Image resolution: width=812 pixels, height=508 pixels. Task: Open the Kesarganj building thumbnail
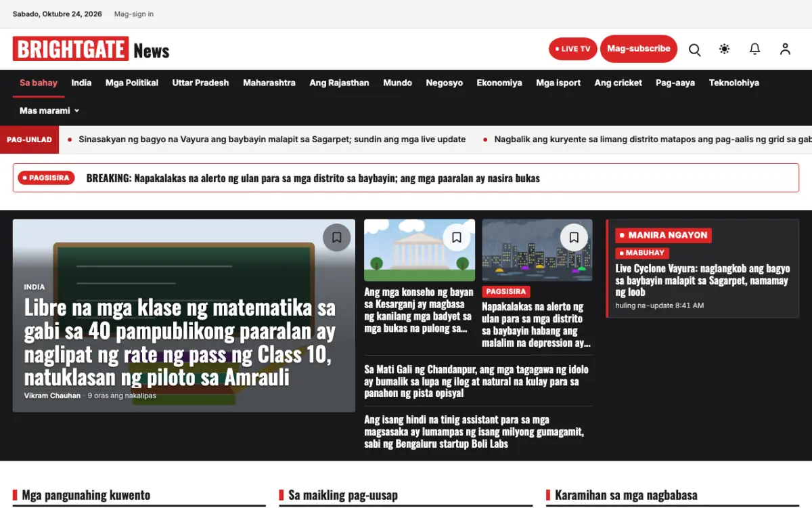(x=420, y=250)
